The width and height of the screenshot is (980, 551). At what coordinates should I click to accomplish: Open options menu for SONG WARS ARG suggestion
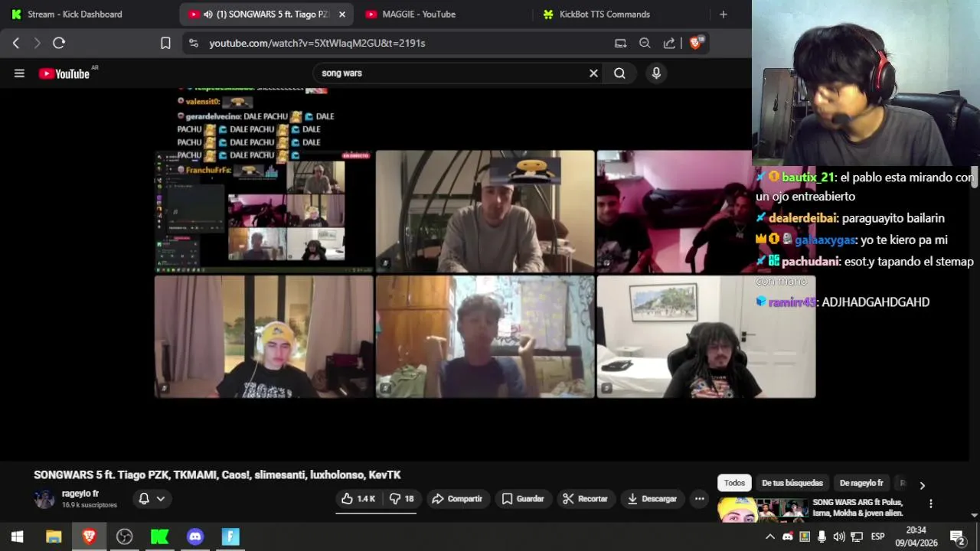coord(931,504)
